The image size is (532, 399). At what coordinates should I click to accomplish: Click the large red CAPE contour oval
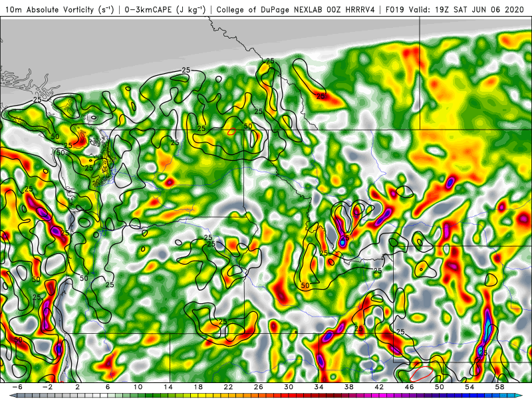[421, 373]
